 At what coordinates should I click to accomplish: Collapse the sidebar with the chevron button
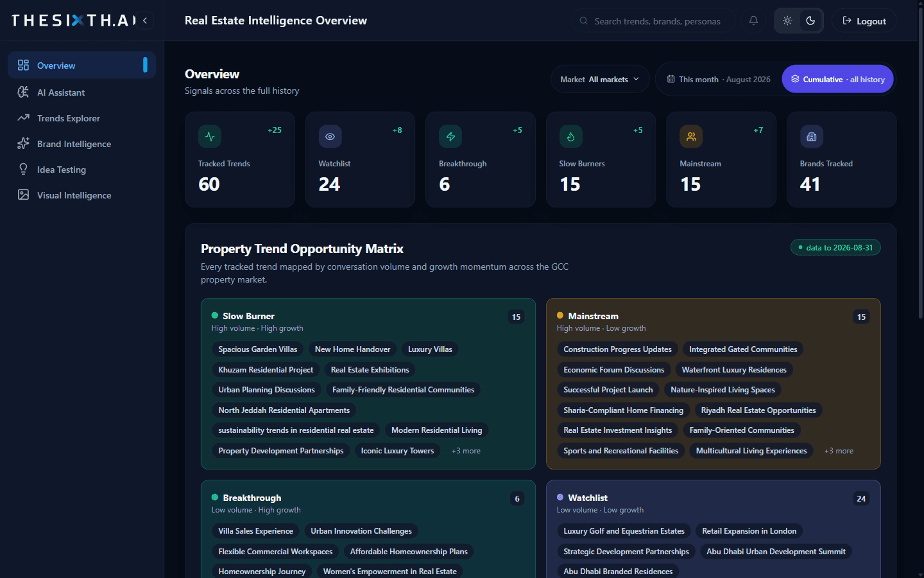(145, 21)
